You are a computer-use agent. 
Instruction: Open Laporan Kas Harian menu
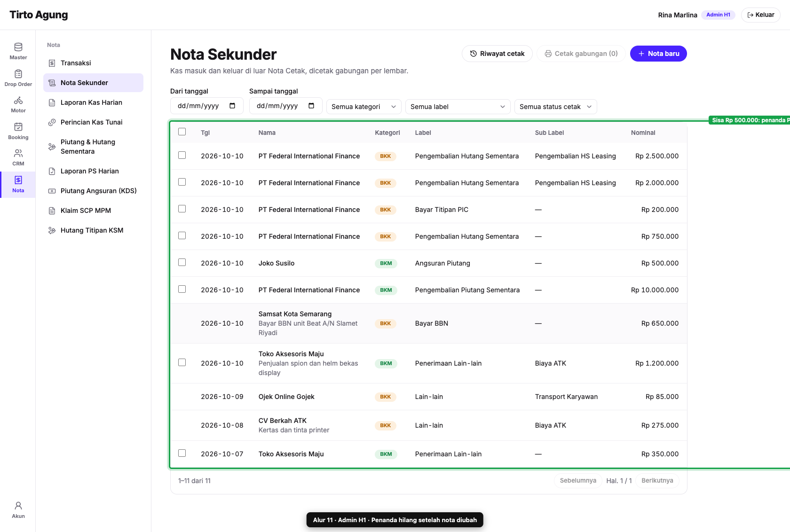(x=93, y=102)
